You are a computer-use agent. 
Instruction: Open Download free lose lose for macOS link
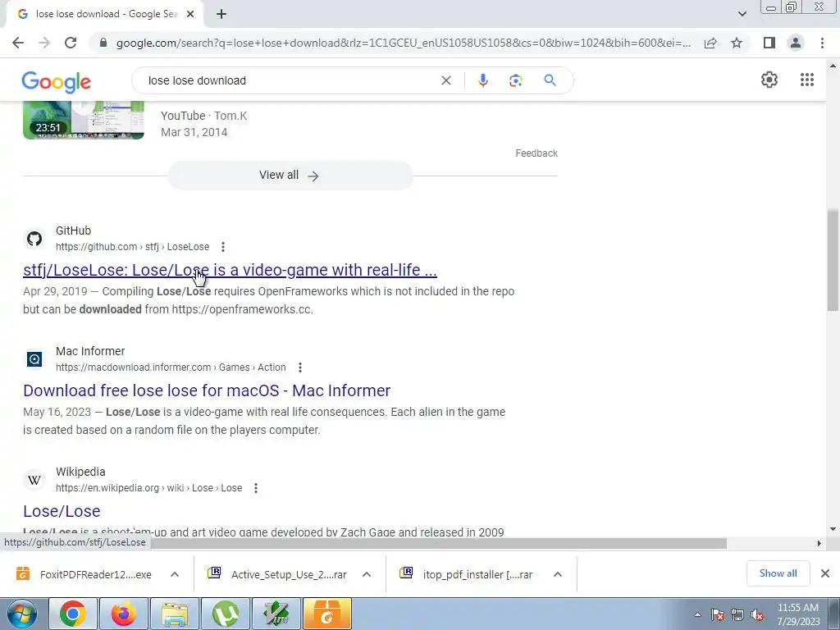pyautogui.click(x=207, y=390)
